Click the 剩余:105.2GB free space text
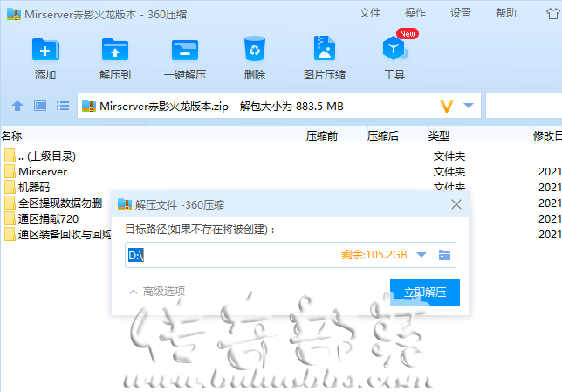Image resolution: width=562 pixels, height=392 pixels. point(374,255)
